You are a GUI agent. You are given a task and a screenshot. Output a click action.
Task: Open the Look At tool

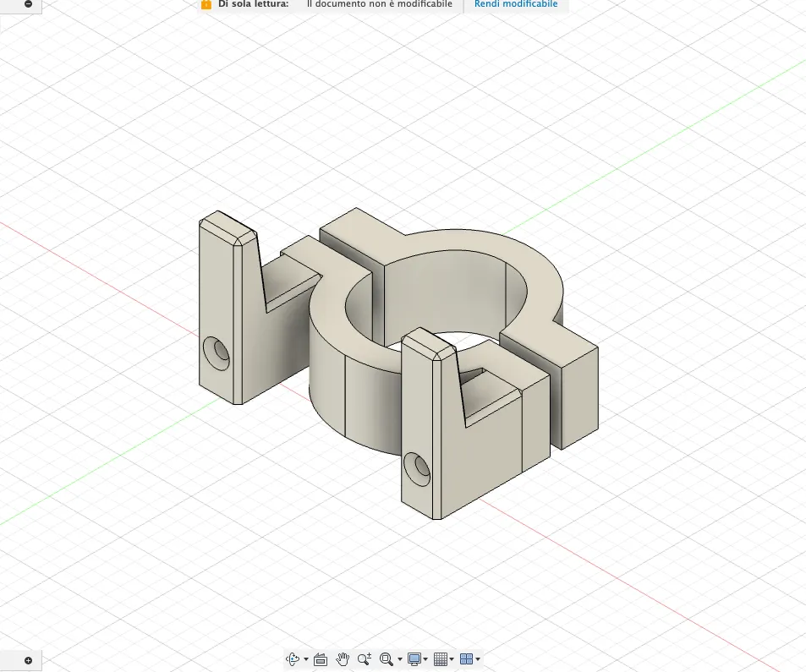point(321,658)
